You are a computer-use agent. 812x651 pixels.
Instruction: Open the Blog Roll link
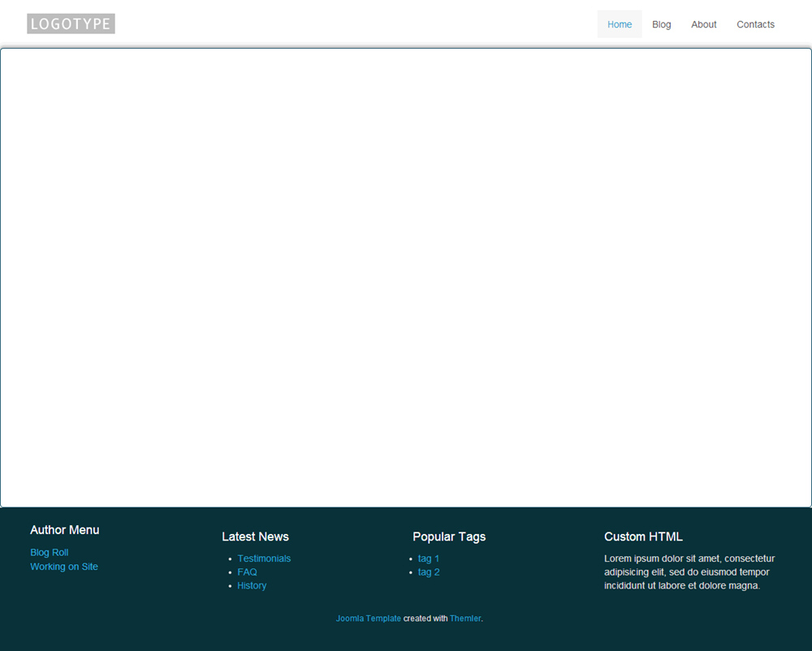(x=50, y=553)
